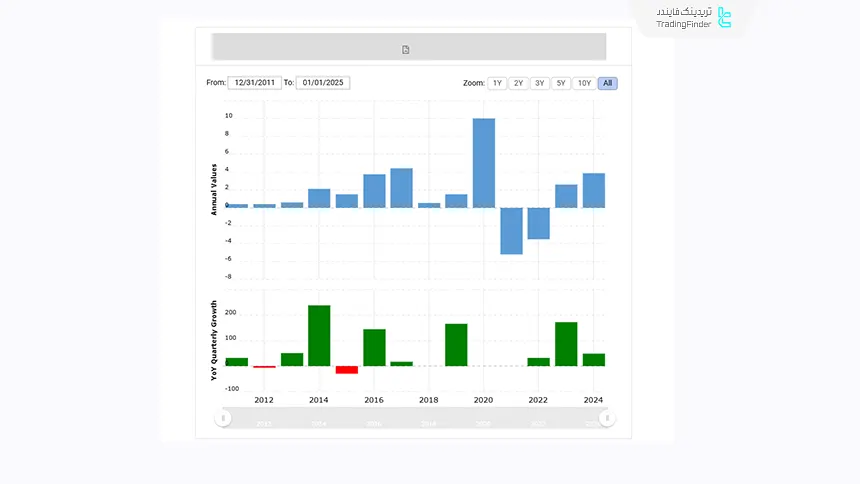860x484 pixels.
Task: Select the red negative growth bar at 2015
Action: 346,370
